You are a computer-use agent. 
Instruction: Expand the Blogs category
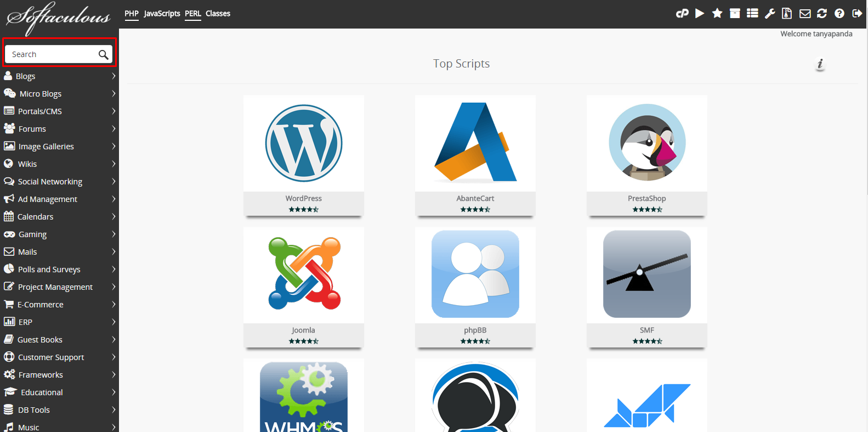(x=59, y=76)
